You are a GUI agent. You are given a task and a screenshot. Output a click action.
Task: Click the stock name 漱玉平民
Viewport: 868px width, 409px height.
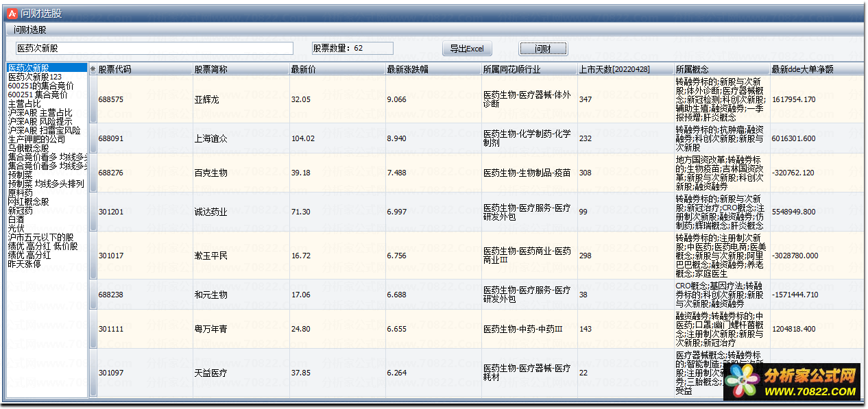[210, 256]
